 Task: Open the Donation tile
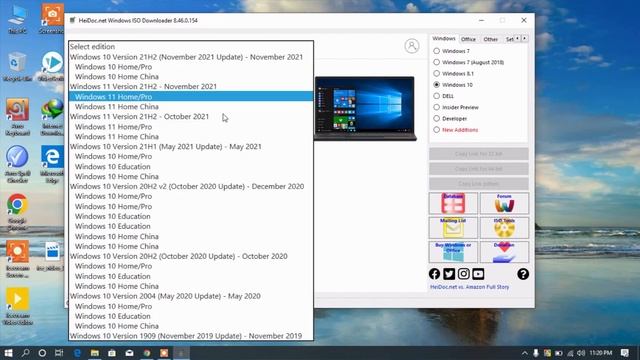point(504,252)
